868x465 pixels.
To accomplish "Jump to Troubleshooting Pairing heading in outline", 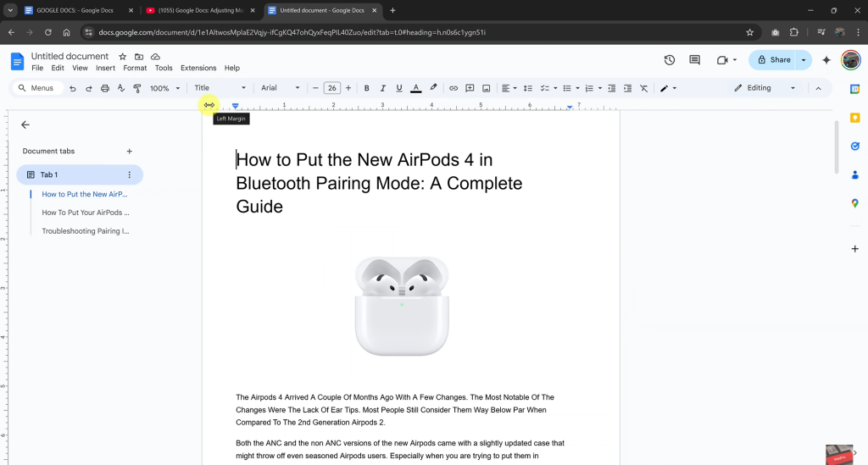I will 86,231.
